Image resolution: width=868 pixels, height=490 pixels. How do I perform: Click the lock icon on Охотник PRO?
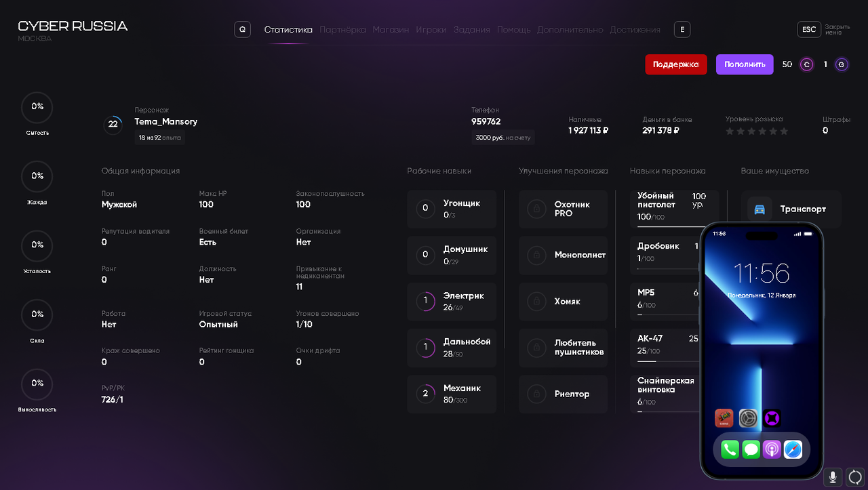tap(537, 209)
